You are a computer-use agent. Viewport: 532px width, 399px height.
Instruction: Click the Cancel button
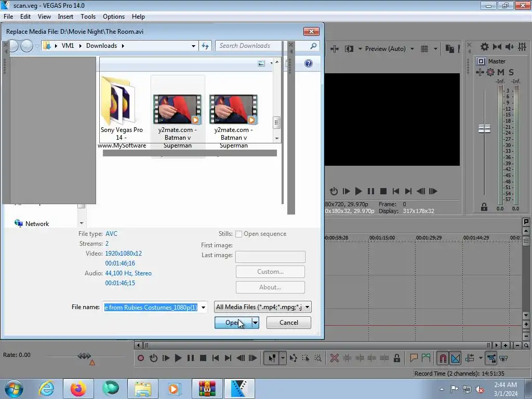click(289, 323)
